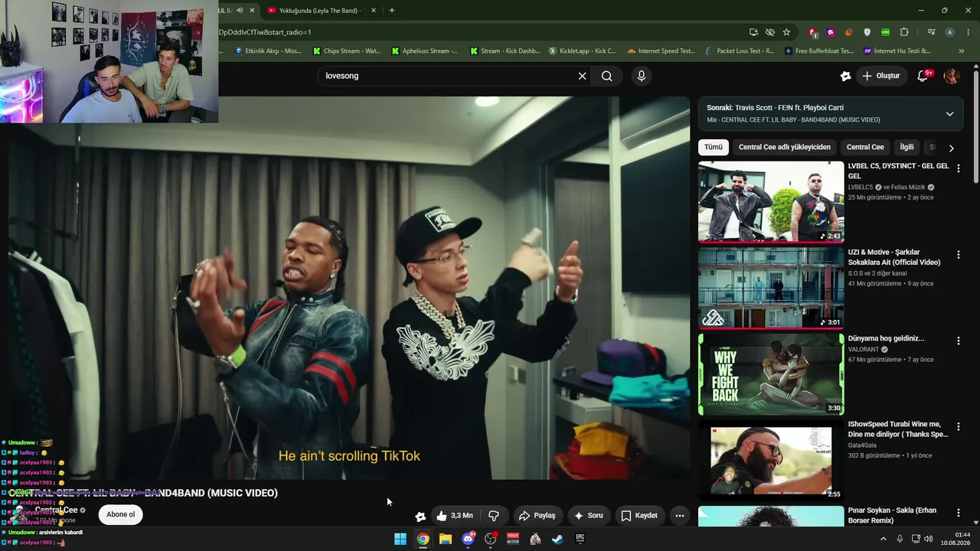The width and height of the screenshot is (980, 551).
Task: Open the browser Extensions puzzle menu
Action: [x=904, y=32]
